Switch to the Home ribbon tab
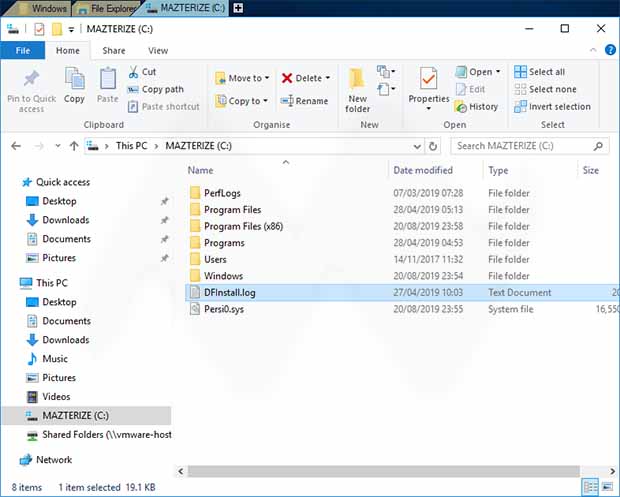 [x=68, y=51]
